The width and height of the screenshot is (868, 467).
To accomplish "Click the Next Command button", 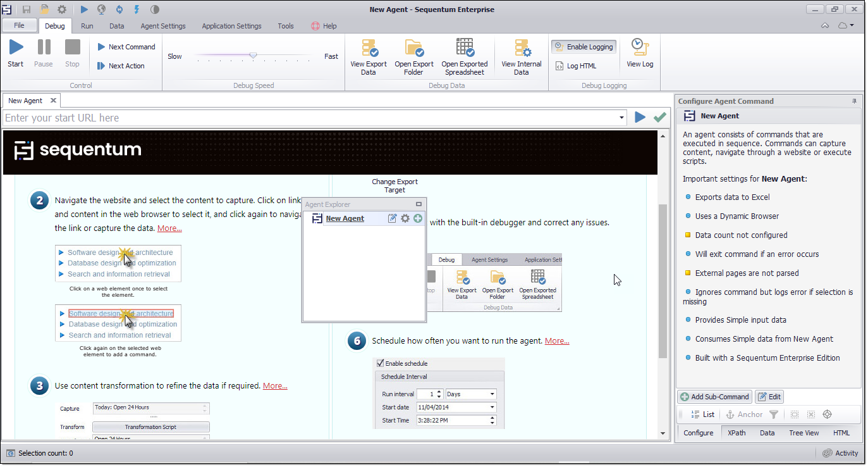I will (126, 47).
